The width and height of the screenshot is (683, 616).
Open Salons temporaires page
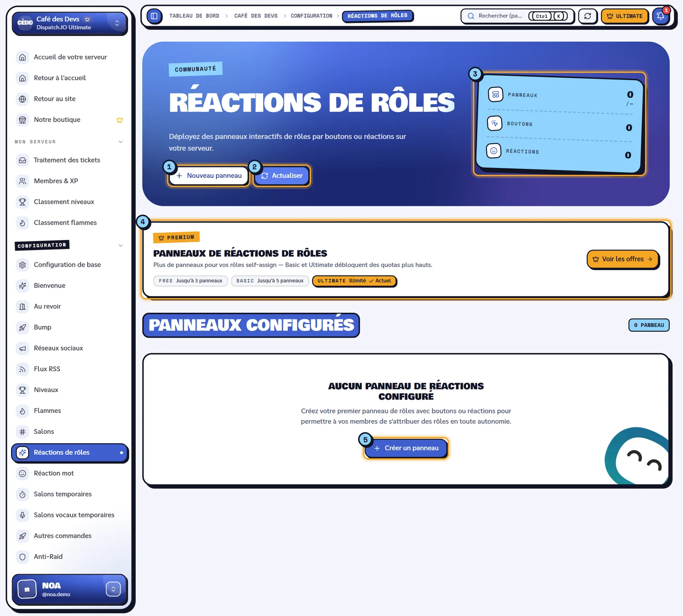click(70, 494)
